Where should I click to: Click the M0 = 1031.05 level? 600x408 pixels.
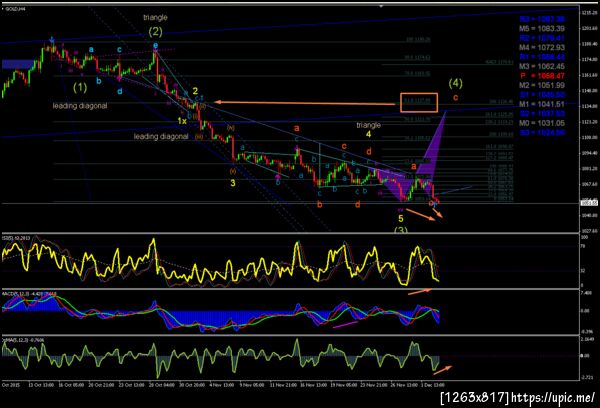(x=542, y=123)
